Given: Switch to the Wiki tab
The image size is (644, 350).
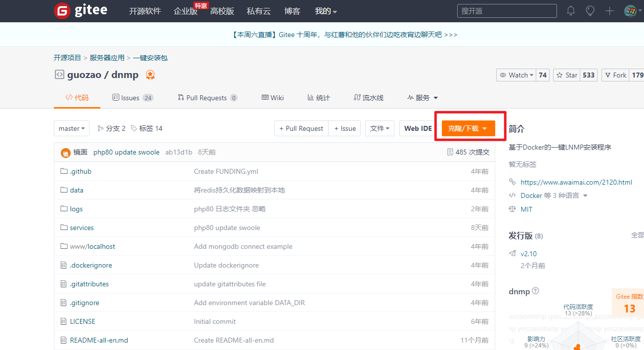Looking at the screenshot, I should (272, 97).
